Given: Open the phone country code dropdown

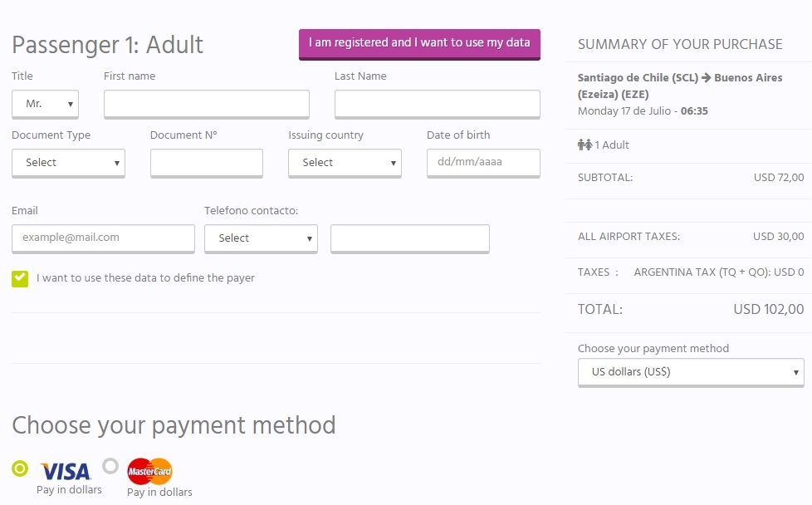Looking at the screenshot, I should coord(261,238).
